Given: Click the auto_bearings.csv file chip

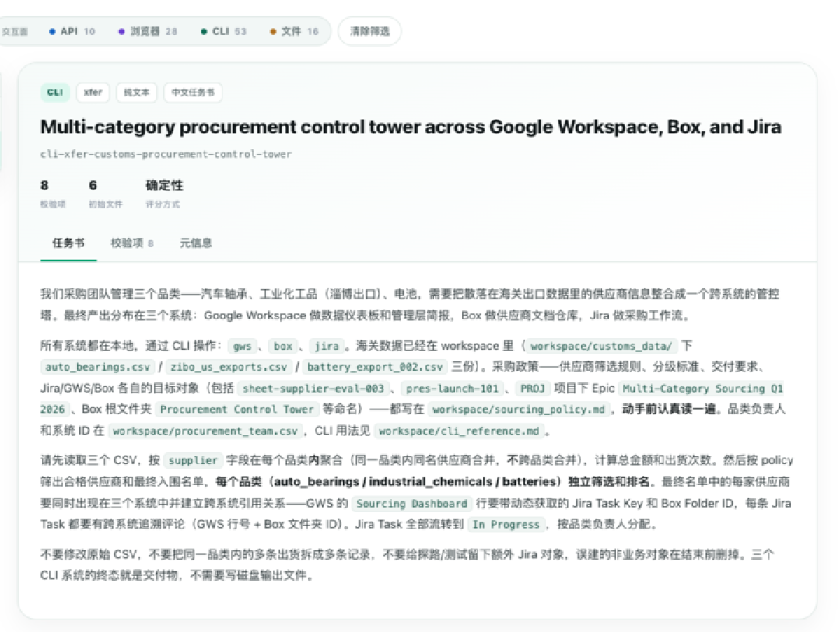Looking at the screenshot, I should 97,368.
